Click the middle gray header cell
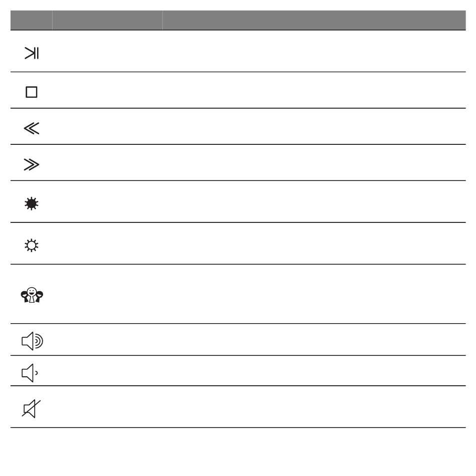The height and width of the screenshot is (476, 476). tap(107, 20)
